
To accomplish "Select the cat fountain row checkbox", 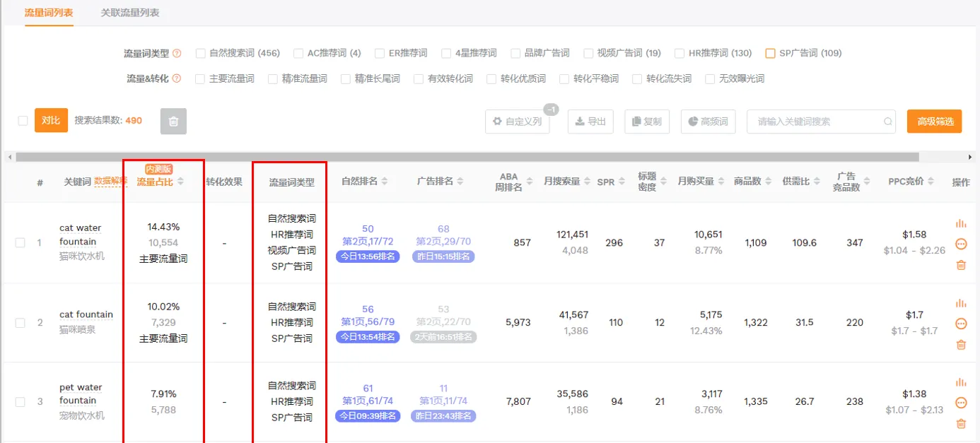I will click(x=21, y=323).
